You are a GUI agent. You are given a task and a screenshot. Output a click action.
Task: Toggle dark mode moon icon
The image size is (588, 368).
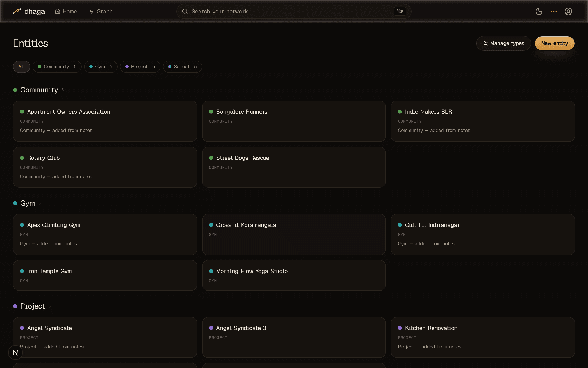coord(539,11)
